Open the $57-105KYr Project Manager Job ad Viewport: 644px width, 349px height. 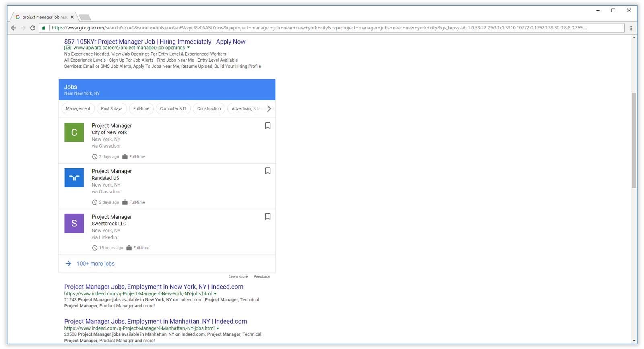tap(155, 42)
